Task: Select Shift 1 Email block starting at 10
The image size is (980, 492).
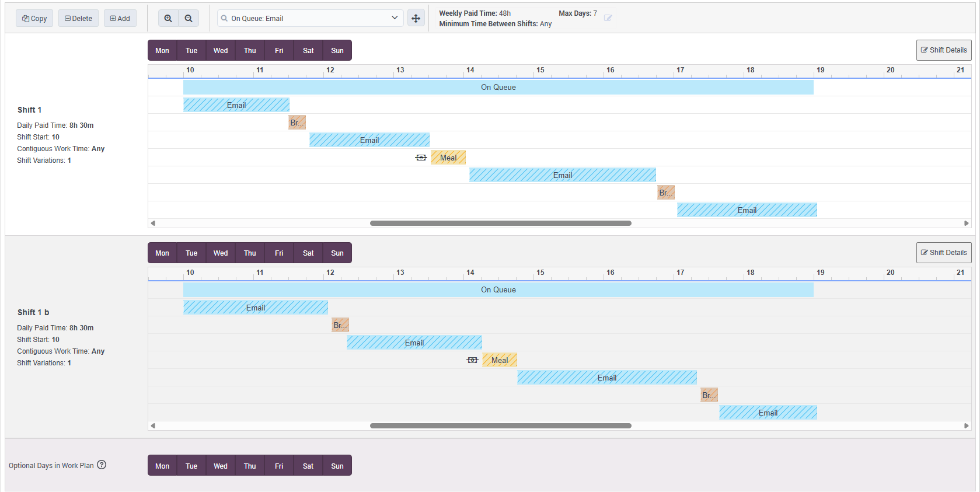Action: tap(236, 105)
